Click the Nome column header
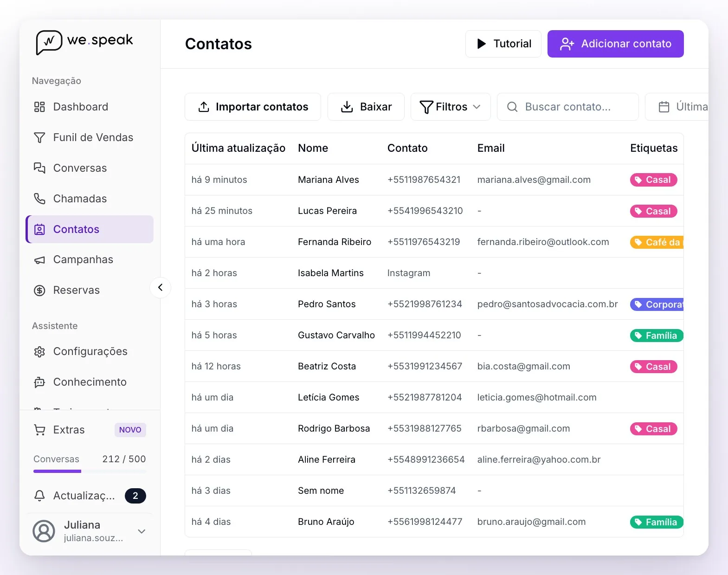Viewport: 728px width, 575px height. click(x=313, y=148)
